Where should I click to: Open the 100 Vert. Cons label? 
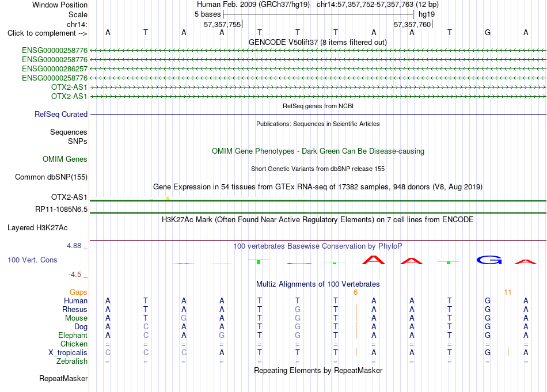pyautogui.click(x=32, y=260)
